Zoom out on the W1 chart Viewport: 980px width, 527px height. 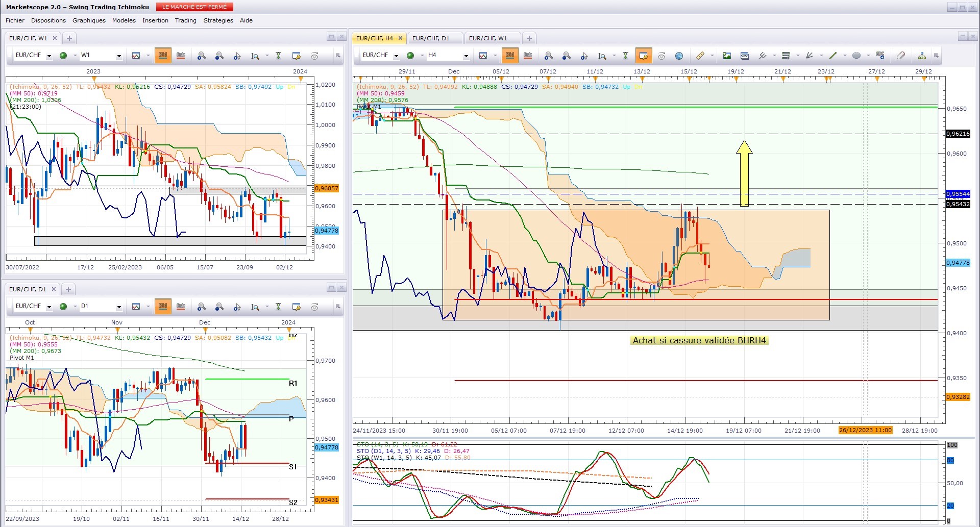pyautogui.click(x=219, y=55)
